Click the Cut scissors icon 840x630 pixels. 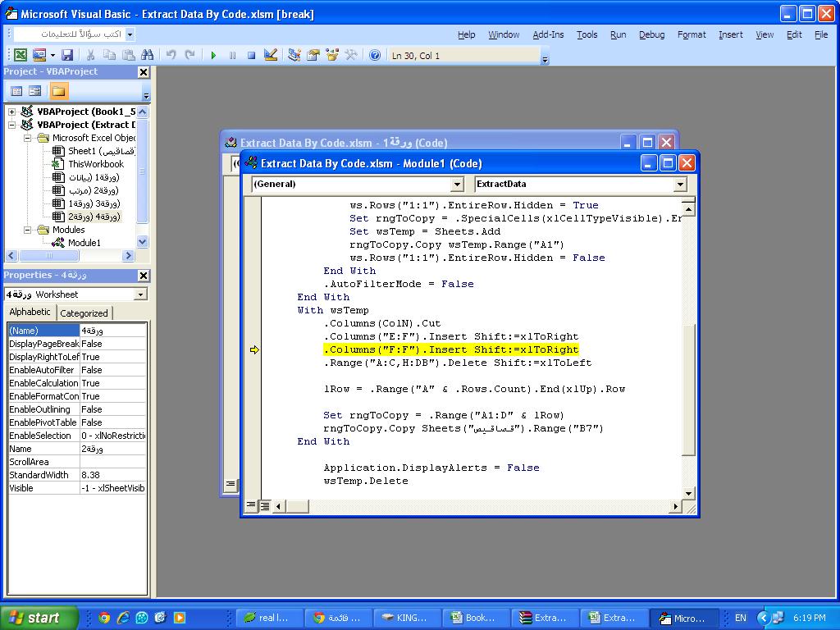tap(90, 55)
